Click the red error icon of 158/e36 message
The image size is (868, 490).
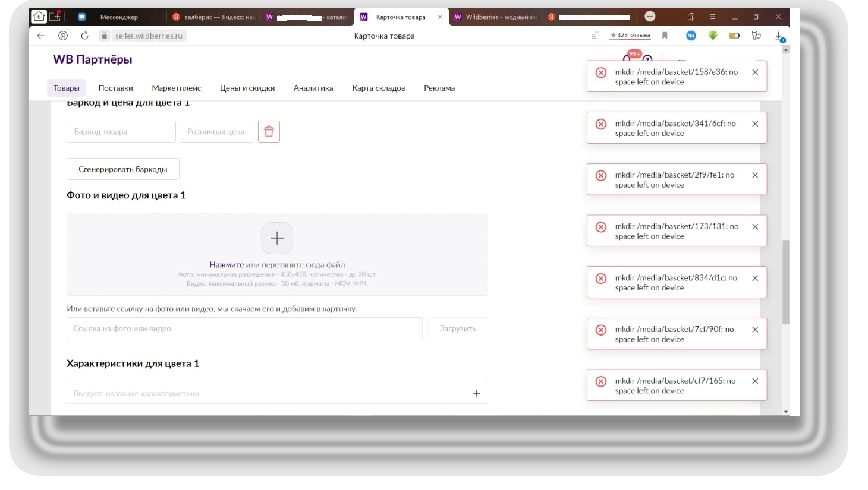pos(601,72)
